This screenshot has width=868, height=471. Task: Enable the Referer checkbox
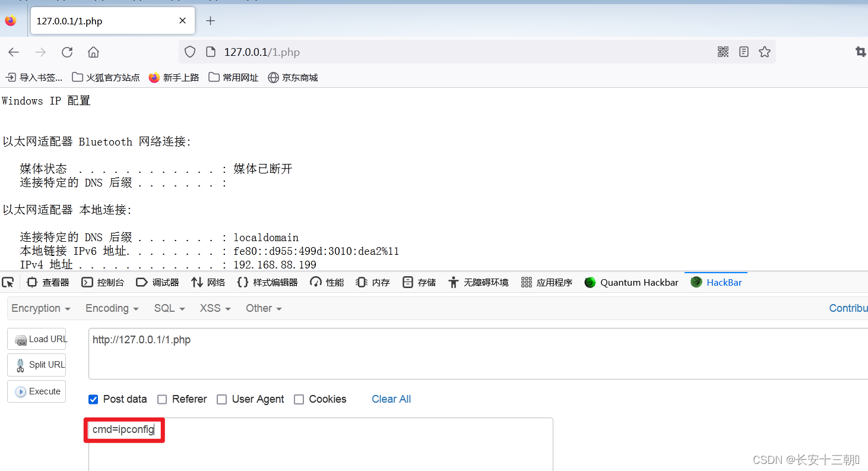(x=162, y=400)
